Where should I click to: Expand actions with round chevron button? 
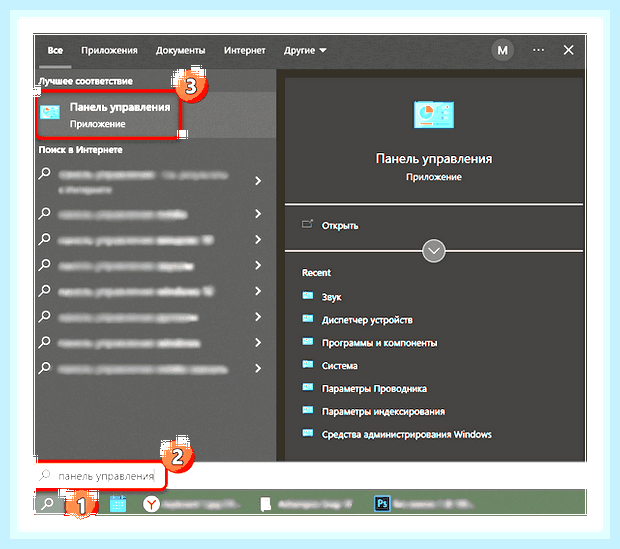(434, 251)
